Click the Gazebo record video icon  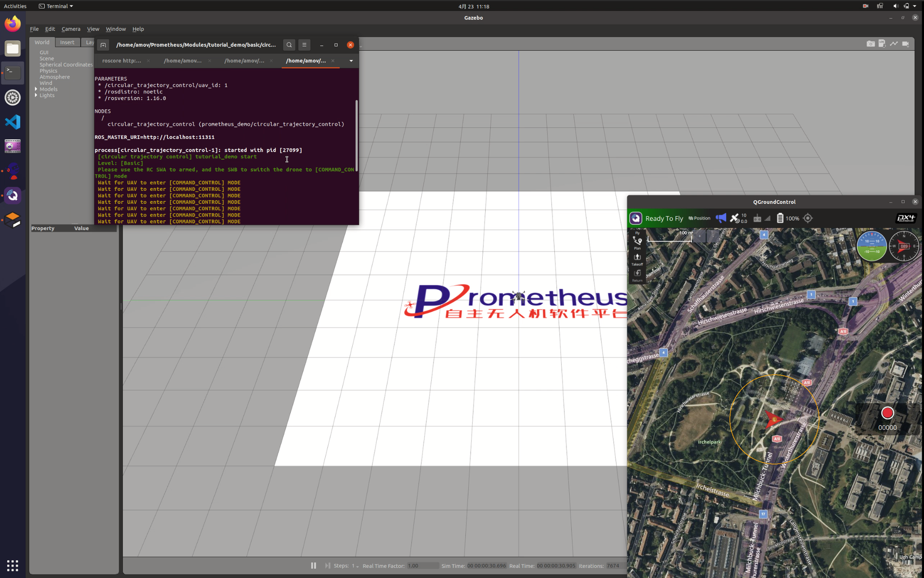pos(906,44)
